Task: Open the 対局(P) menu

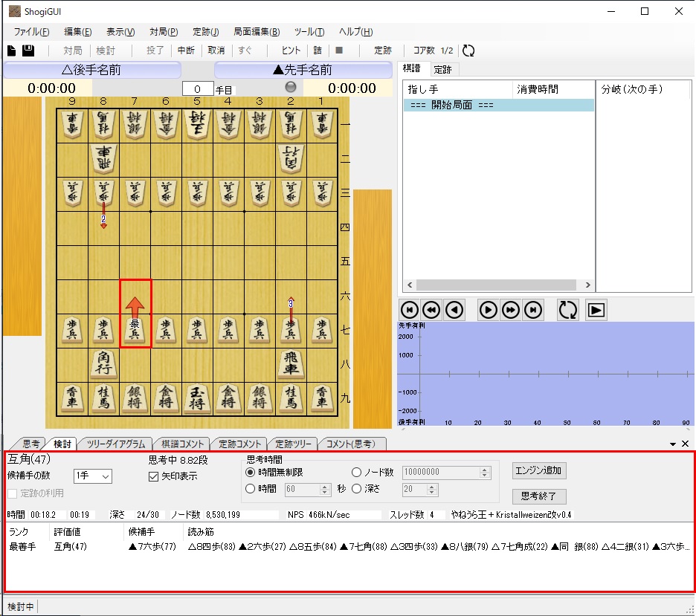Action: [164, 32]
